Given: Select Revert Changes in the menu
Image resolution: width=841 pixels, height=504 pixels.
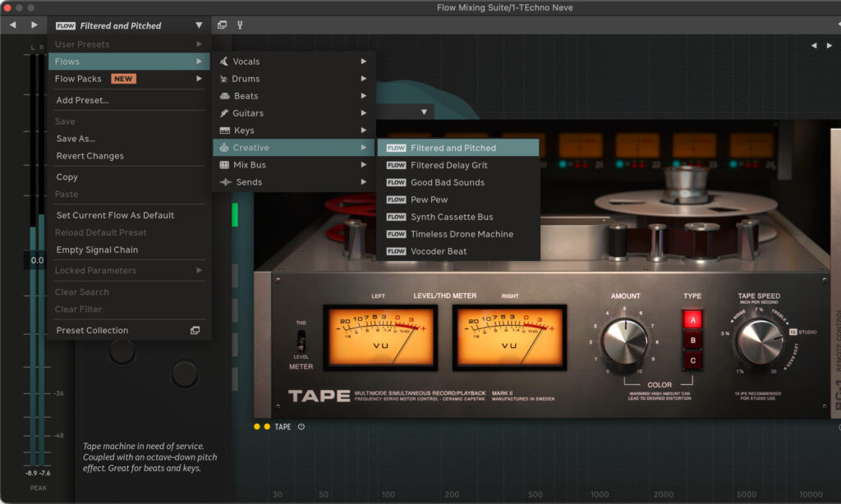Looking at the screenshot, I should tap(90, 155).
